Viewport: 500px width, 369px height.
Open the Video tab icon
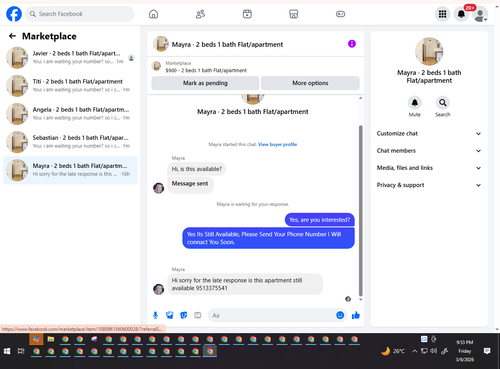[247, 14]
